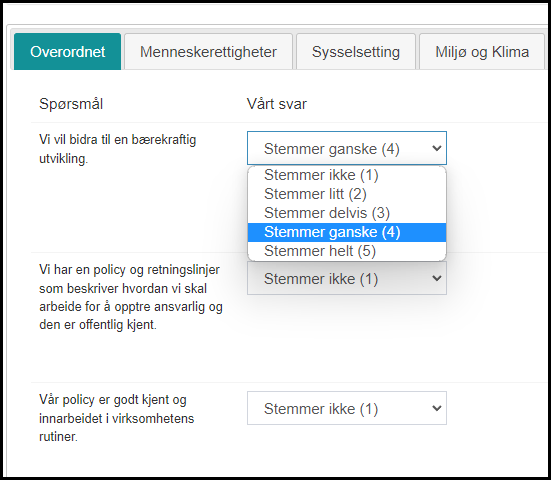The image size is (551, 480).
Task: Open the Sysselsetting tab
Action: pos(356,52)
